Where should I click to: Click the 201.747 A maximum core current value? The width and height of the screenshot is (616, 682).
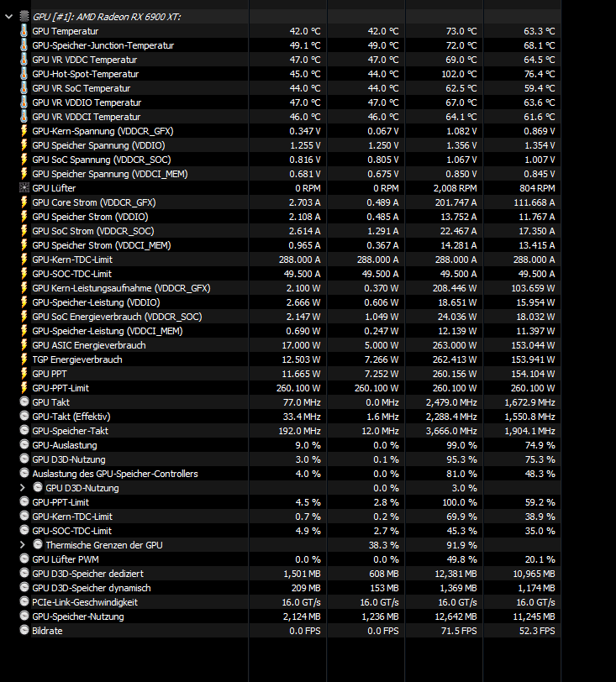pyautogui.click(x=455, y=202)
